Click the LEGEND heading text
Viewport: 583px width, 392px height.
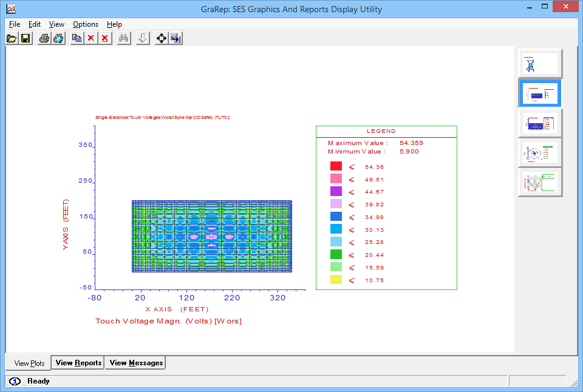click(x=381, y=131)
